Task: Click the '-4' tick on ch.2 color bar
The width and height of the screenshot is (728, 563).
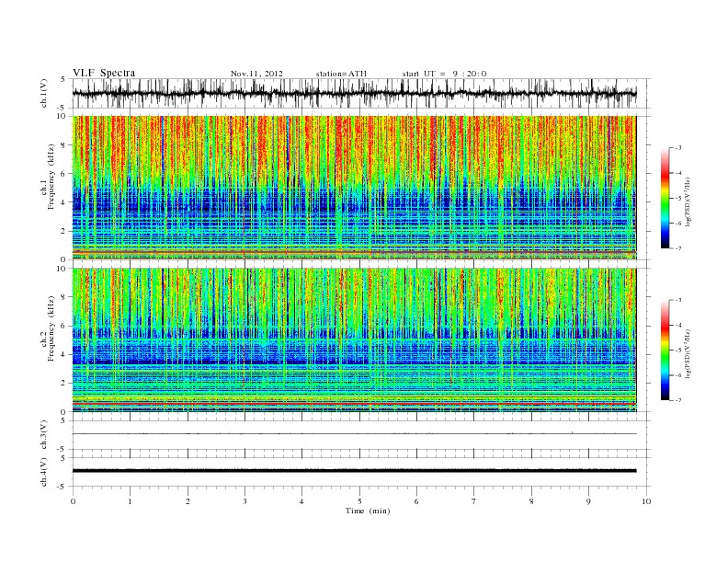Action: click(x=677, y=325)
